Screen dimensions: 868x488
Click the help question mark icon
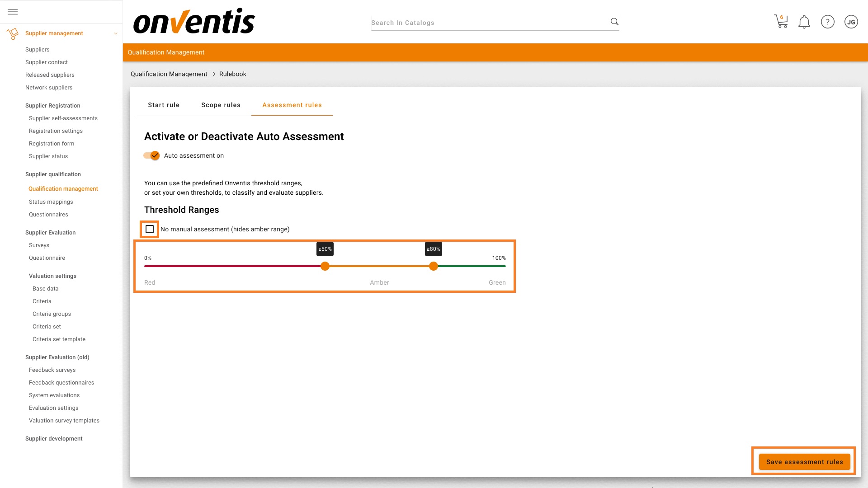[x=827, y=22]
